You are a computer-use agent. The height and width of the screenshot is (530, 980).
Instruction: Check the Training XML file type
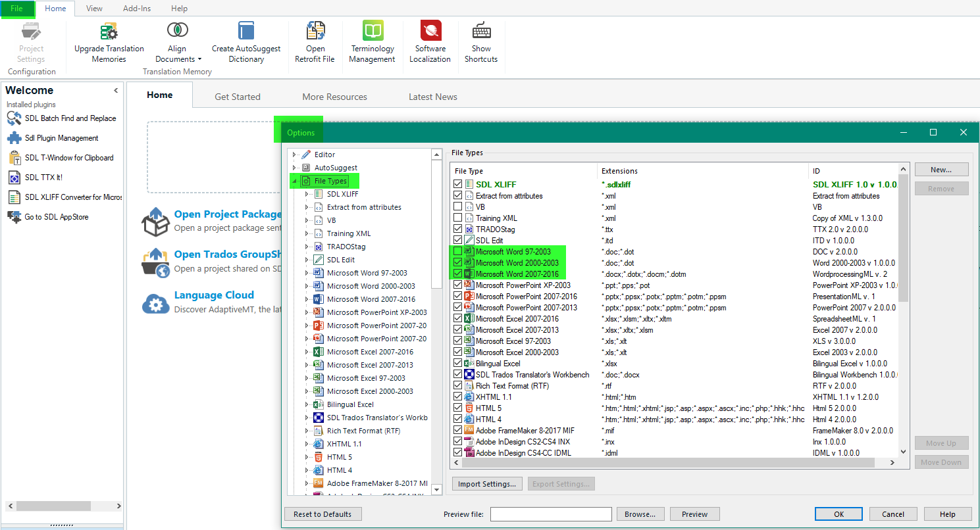tap(458, 218)
